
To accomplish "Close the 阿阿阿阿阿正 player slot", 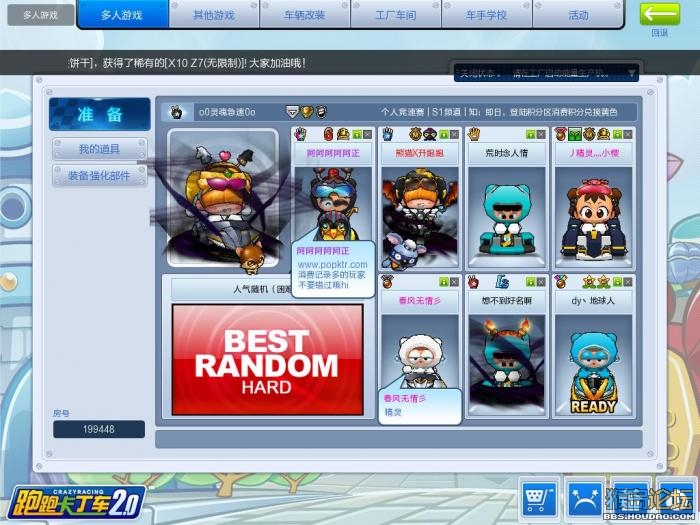I will click(x=367, y=134).
